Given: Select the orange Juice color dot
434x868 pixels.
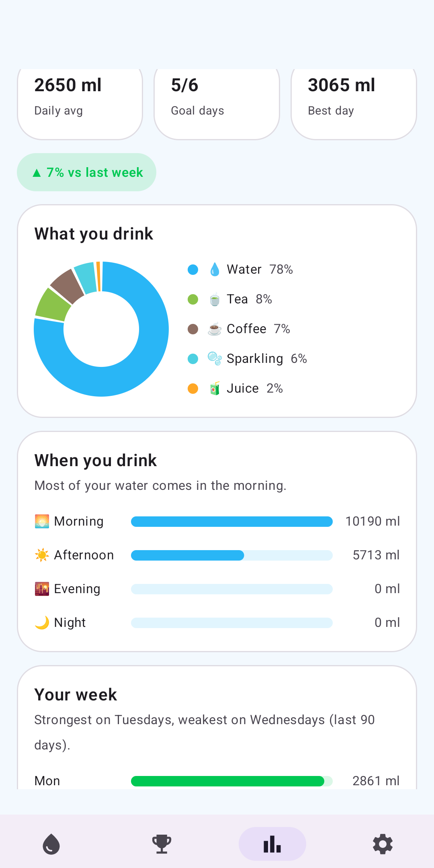Looking at the screenshot, I should [x=193, y=389].
